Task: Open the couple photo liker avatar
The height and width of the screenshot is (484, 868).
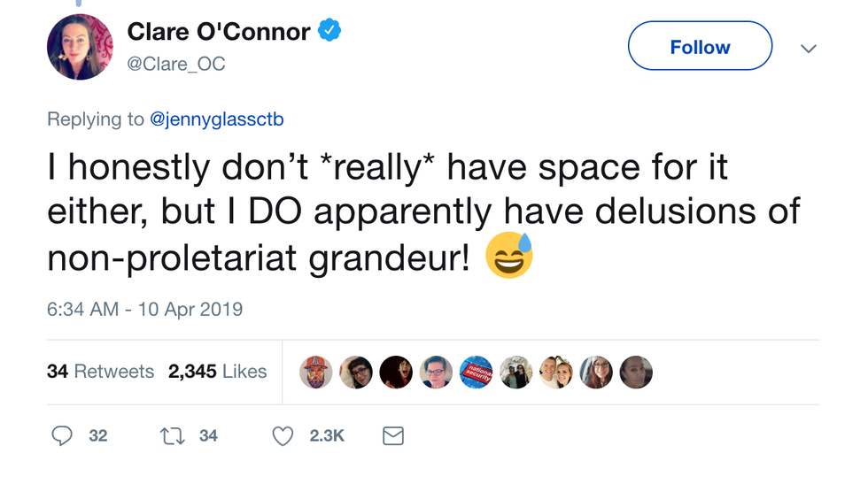Action: (555, 373)
